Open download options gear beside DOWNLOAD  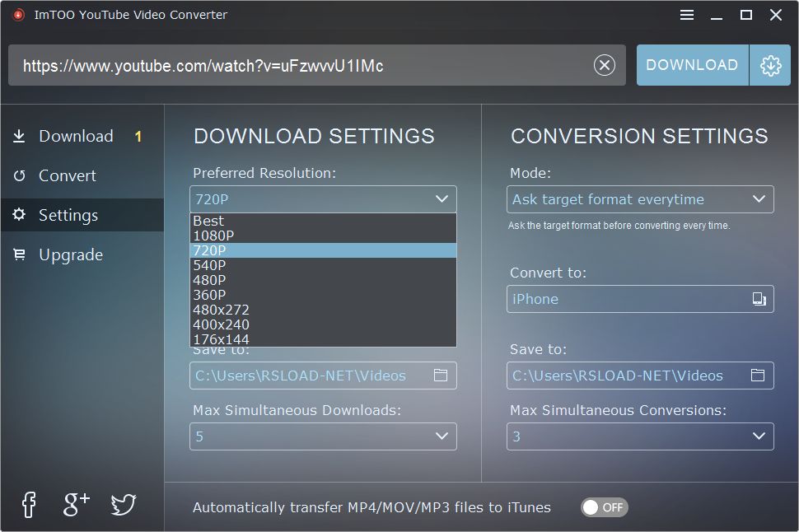(770, 65)
